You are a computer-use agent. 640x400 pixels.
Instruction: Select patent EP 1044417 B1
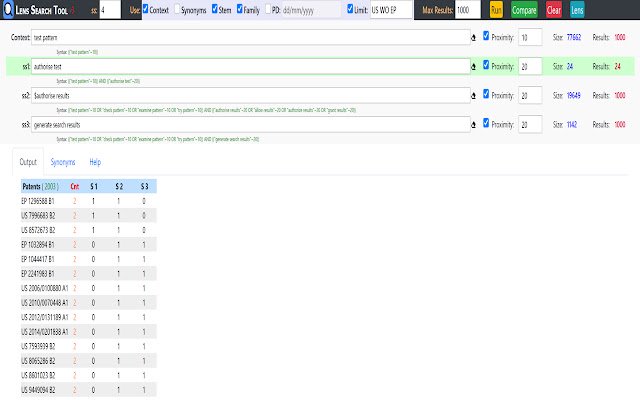38,259
